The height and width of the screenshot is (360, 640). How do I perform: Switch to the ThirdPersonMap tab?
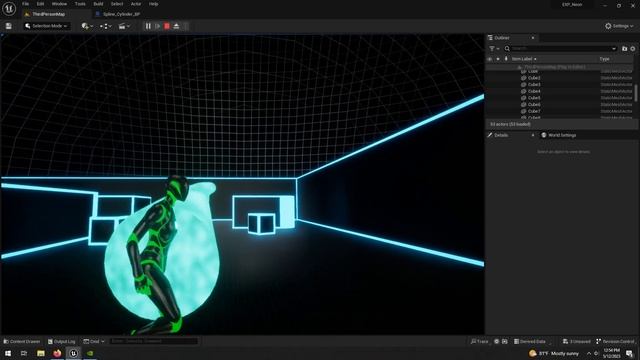click(48, 14)
